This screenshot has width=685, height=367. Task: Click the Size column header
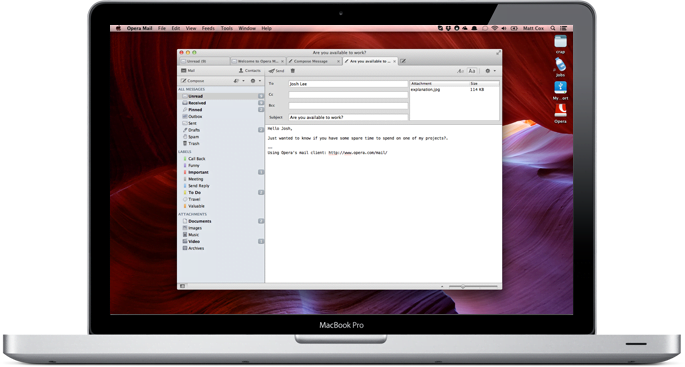tap(484, 83)
